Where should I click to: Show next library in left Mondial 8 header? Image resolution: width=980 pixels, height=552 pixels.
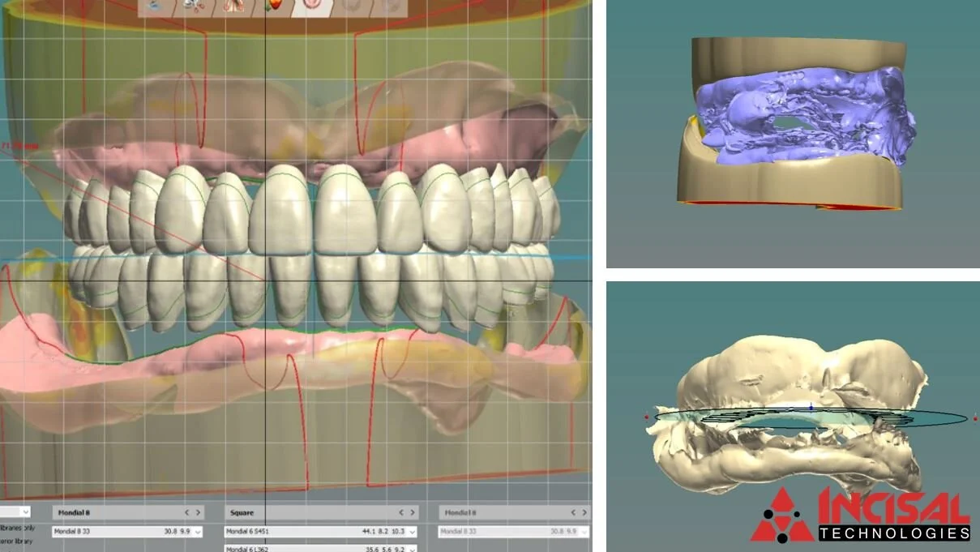click(x=199, y=512)
